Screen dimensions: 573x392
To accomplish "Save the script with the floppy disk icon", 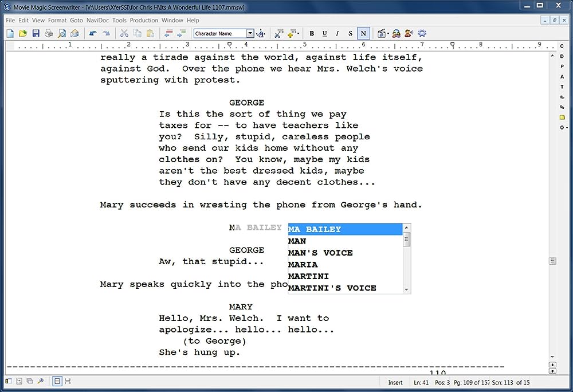I will pyautogui.click(x=36, y=34).
